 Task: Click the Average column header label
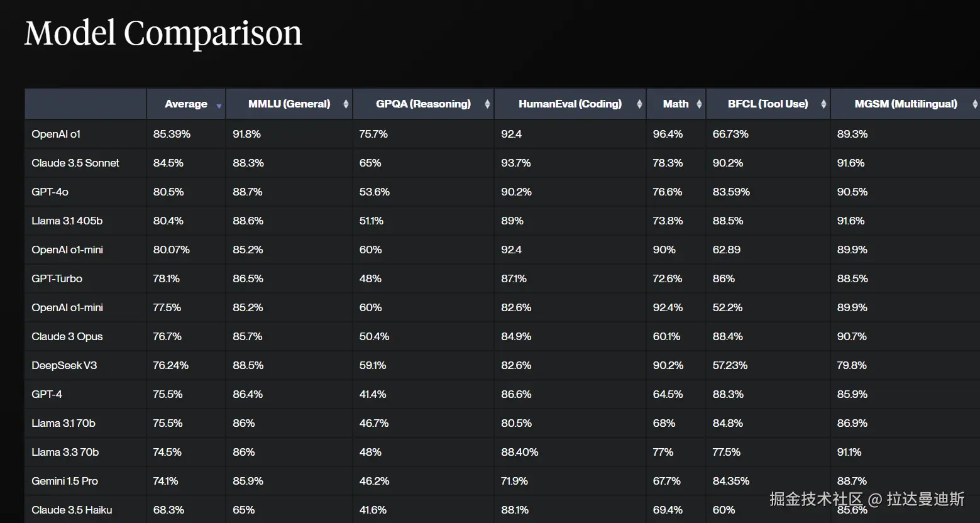pyautogui.click(x=185, y=104)
